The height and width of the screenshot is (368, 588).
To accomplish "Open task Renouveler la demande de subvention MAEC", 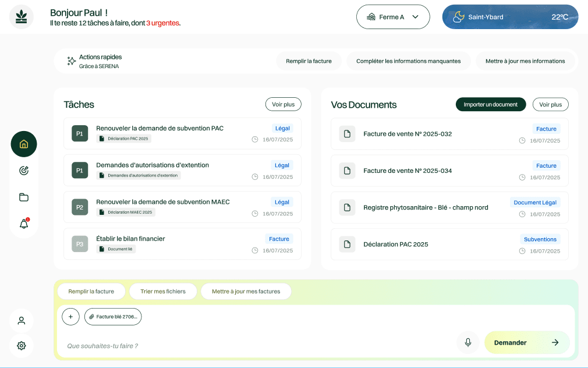I will 182,207.
